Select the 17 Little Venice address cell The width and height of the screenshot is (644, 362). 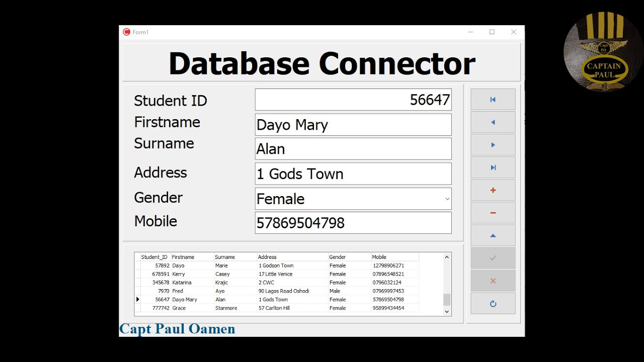[293, 274]
